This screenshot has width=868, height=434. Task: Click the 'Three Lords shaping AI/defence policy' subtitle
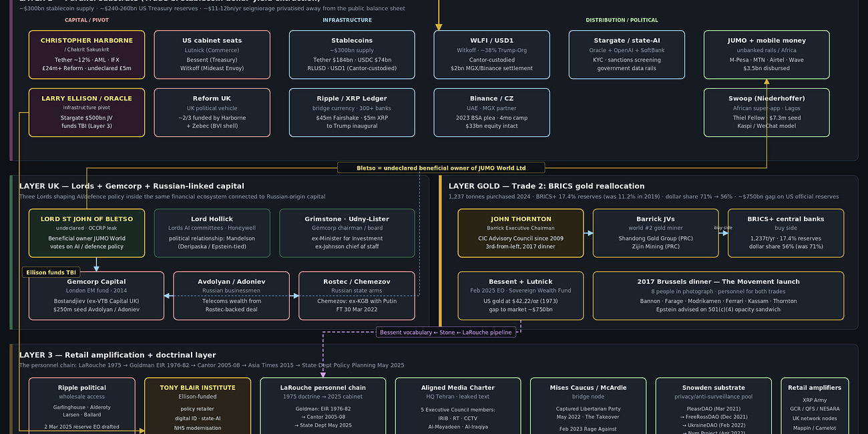pyautogui.click(x=172, y=196)
